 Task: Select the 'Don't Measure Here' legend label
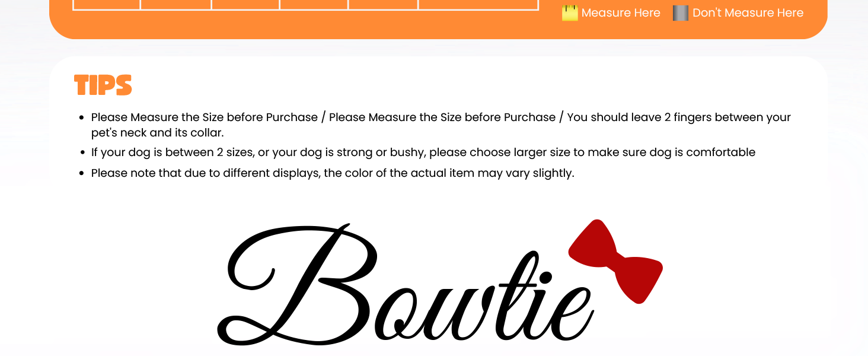point(748,13)
